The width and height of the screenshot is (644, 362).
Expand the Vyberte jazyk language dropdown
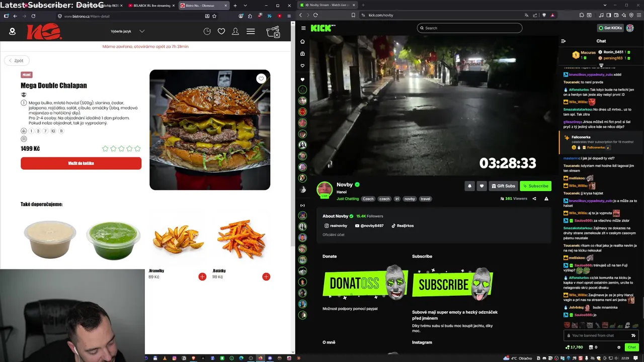pos(127,31)
